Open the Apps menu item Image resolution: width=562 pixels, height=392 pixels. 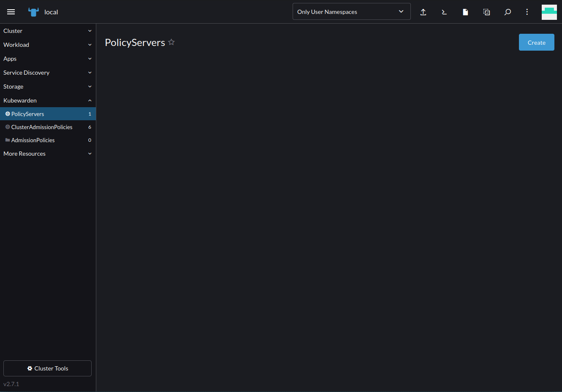pyautogui.click(x=10, y=59)
